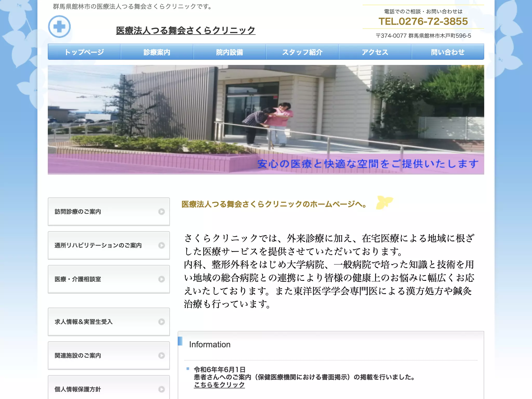Open 個人情報保護方針 sidebar button

point(109,387)
